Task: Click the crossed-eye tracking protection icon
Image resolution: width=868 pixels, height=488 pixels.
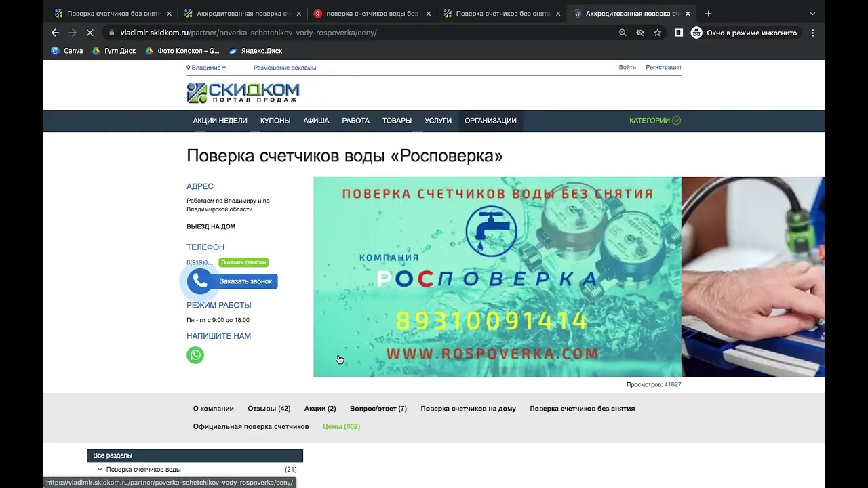Action: coord(640,33)
